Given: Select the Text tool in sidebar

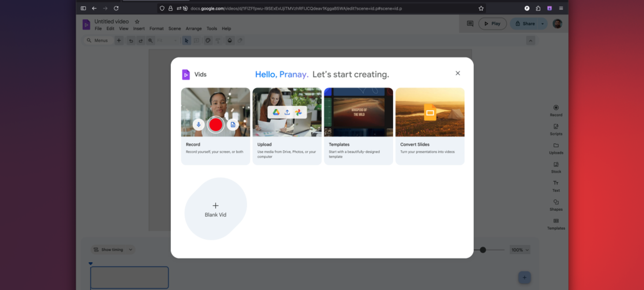Looking at the screenshot, I should (556, 183).
